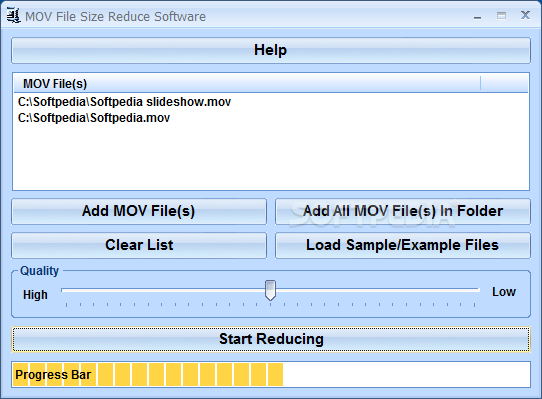Open the Help button
The width and height of the screenshot is (542, 399).
click(x=271, y=50)
